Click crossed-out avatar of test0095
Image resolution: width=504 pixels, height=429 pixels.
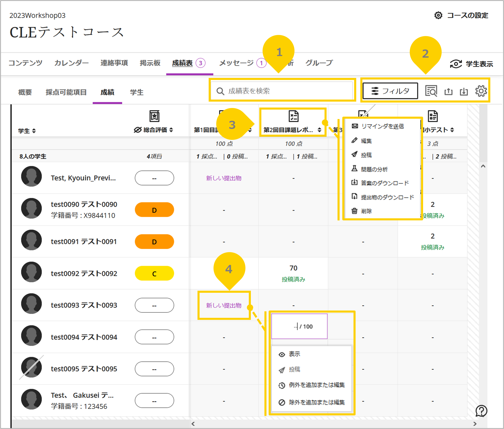tap(31, 367)
